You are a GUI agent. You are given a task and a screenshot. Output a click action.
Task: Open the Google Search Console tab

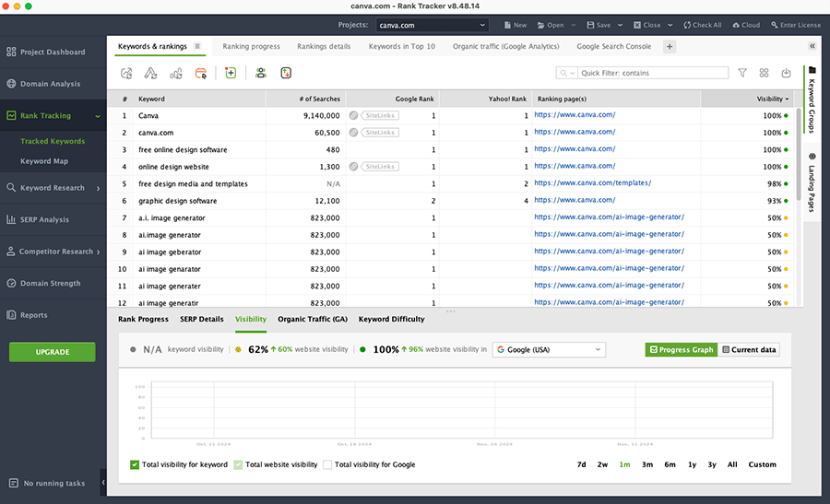tap(613, 46)
